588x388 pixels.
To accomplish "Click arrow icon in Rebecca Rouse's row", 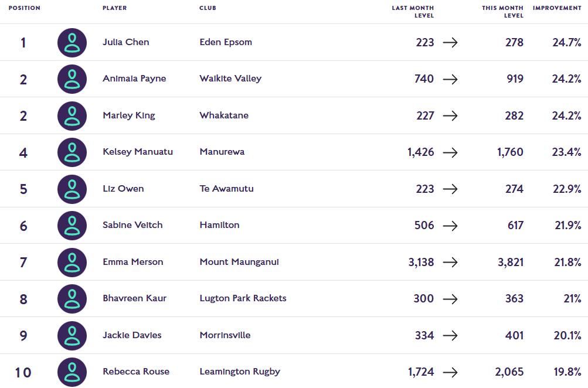I will [x=450, y=372].
